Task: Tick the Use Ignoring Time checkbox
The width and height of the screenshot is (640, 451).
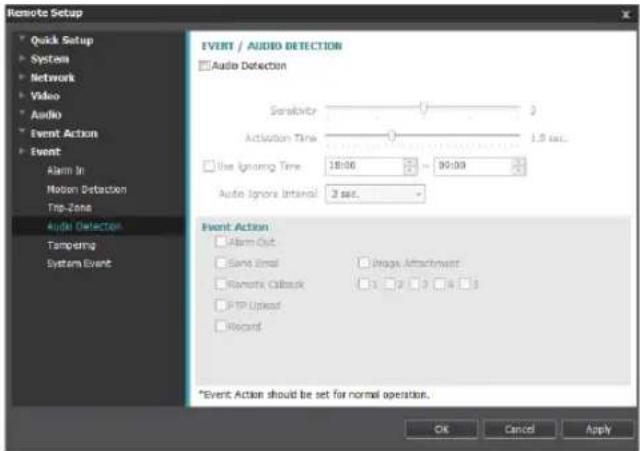Action: pyautogui.click(x=209, y=166)
